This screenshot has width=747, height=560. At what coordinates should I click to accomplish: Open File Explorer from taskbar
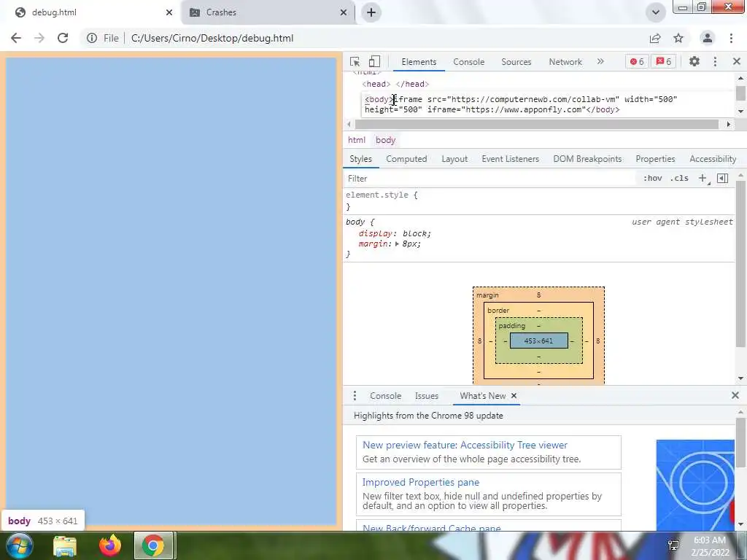pos(65,546)
